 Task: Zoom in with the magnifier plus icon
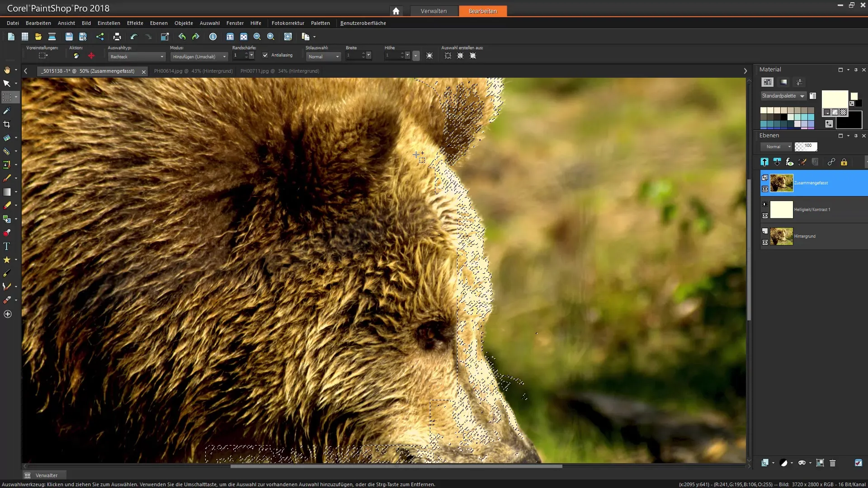tap(271, 37)
